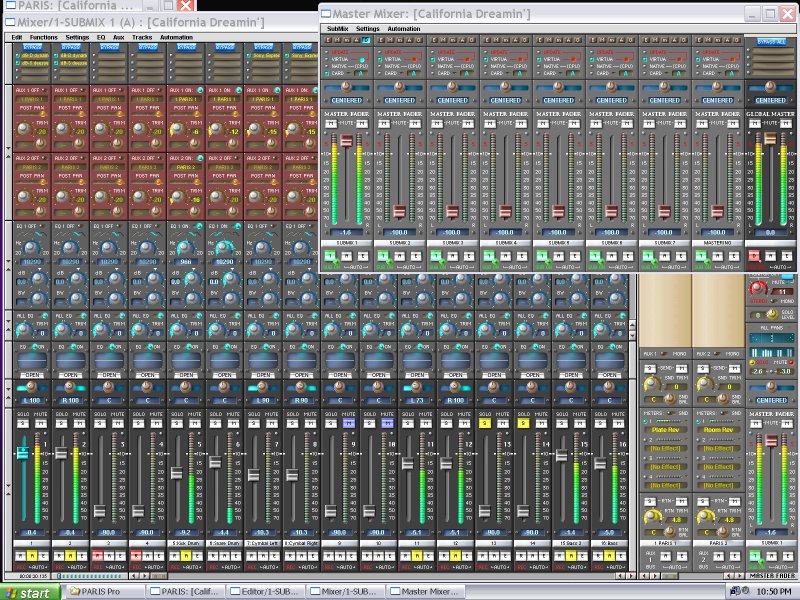Click the BYPASS button on channel 1

pos(32,47)
